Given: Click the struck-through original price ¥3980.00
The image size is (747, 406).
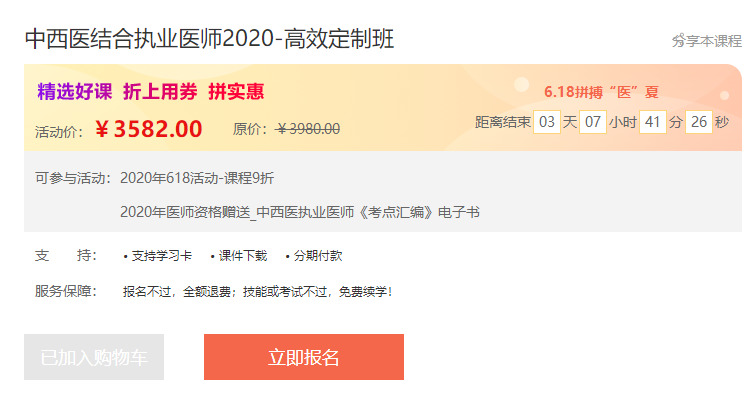Looking at the screenshot, I should pyautogui.click(x=307, y=129).
